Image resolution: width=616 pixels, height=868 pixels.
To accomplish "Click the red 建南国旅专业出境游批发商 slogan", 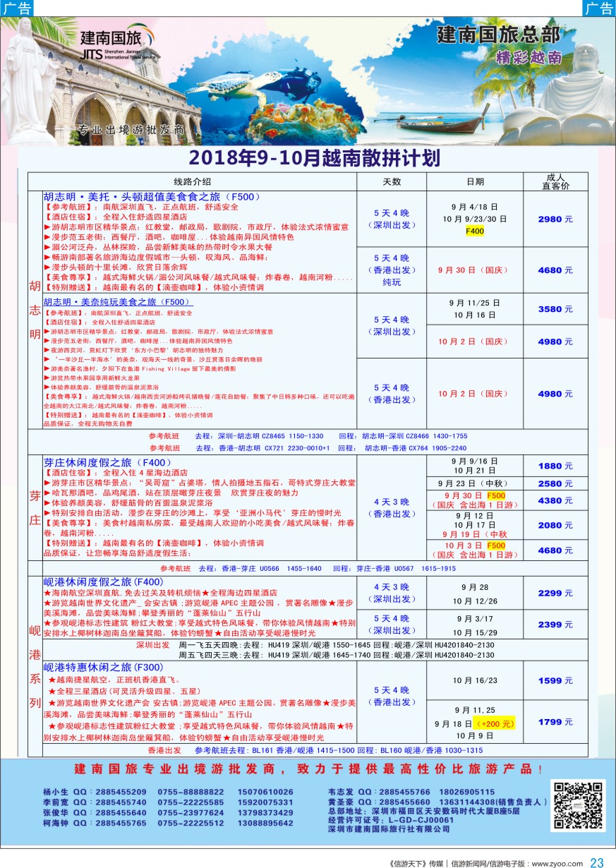I will pyautogui.click(x=309, y=768).
